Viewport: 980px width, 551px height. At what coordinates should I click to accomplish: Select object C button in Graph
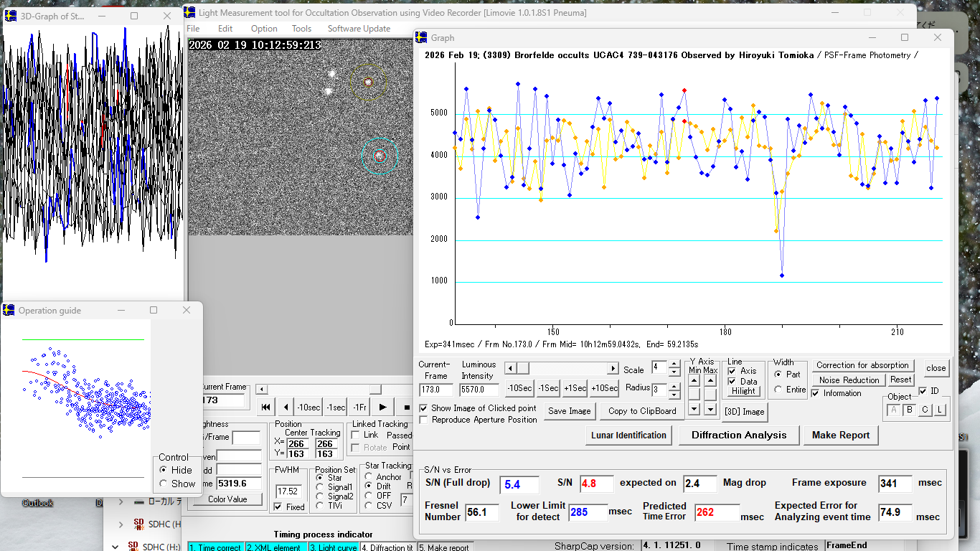click(925, 410)
